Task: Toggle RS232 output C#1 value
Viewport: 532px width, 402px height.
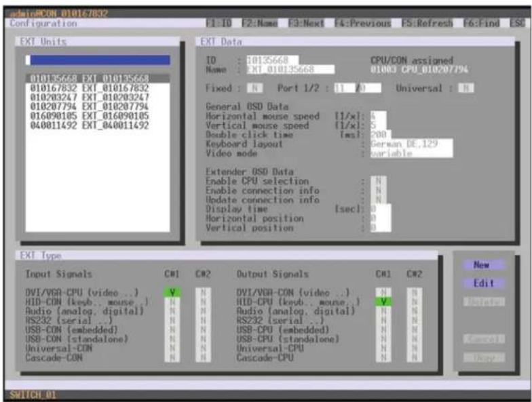Action: tap(383, 320)
